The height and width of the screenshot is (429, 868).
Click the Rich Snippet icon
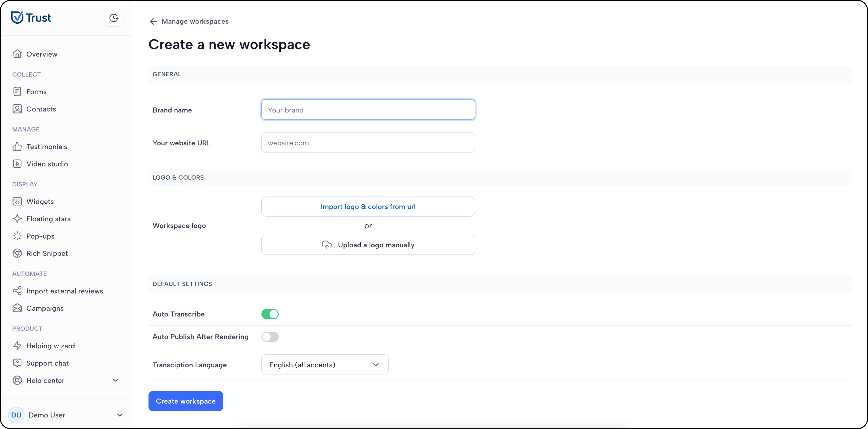tap(17, 253)
